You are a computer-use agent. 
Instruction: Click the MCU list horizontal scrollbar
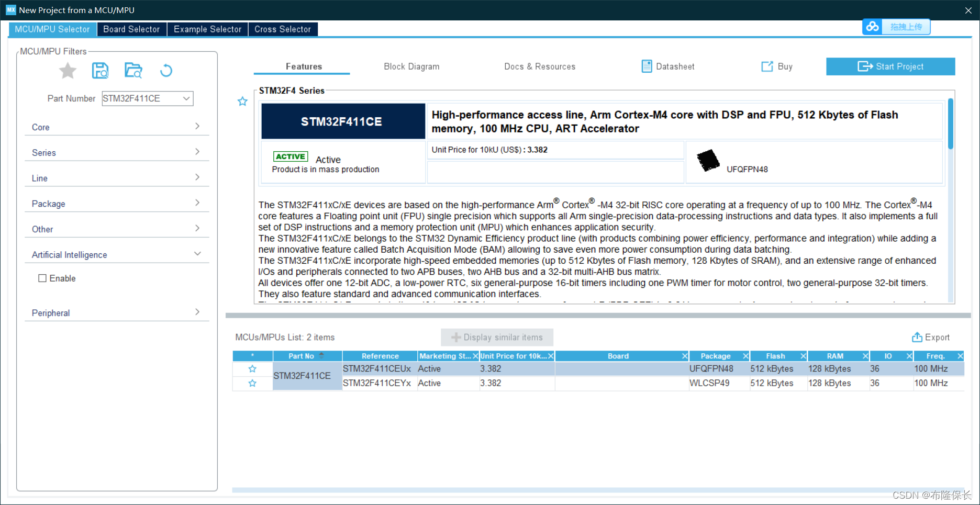pos(598,490)
